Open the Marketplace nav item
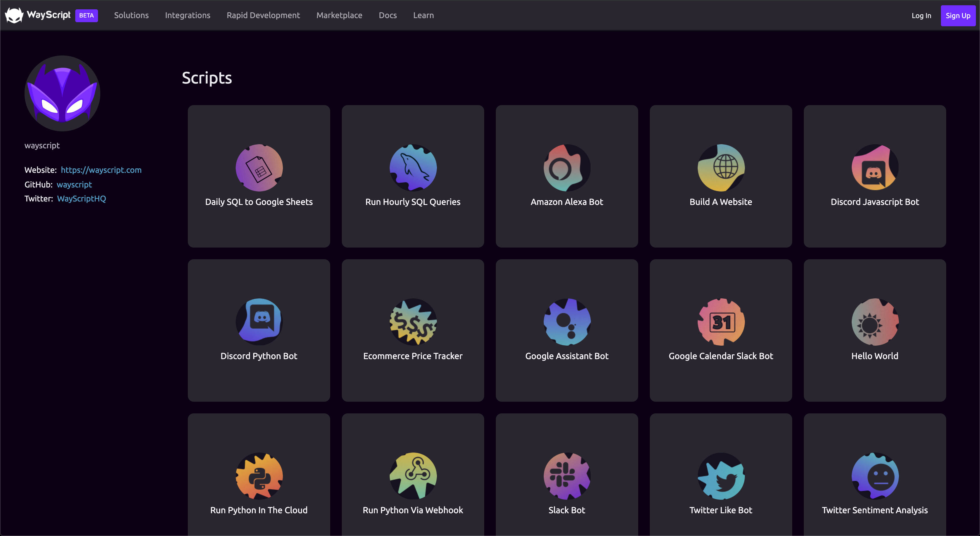The height and width of the screenshot is (536, 980). tap(339, 15)
